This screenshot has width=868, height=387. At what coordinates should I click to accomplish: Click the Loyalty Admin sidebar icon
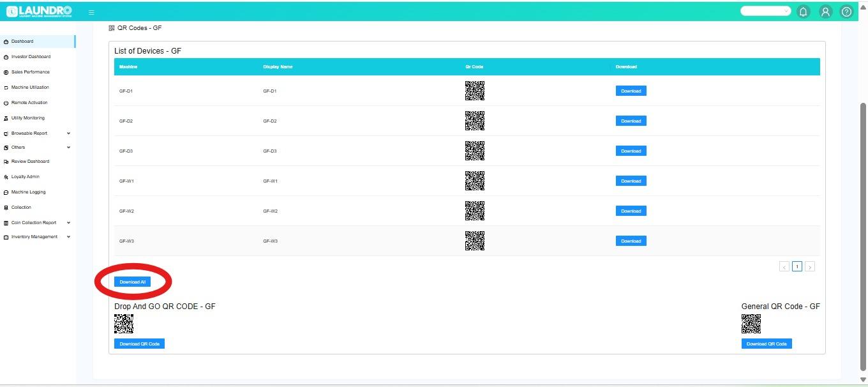point(6,177)
